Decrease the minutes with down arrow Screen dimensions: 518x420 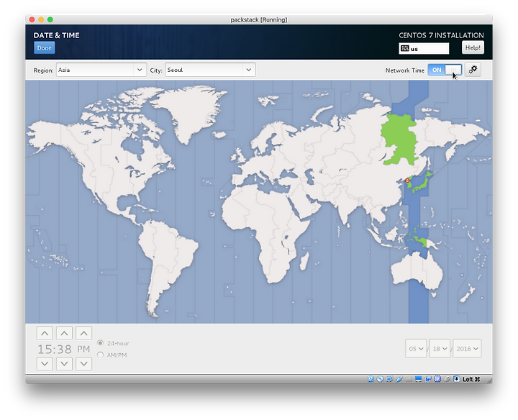(64, 364)
